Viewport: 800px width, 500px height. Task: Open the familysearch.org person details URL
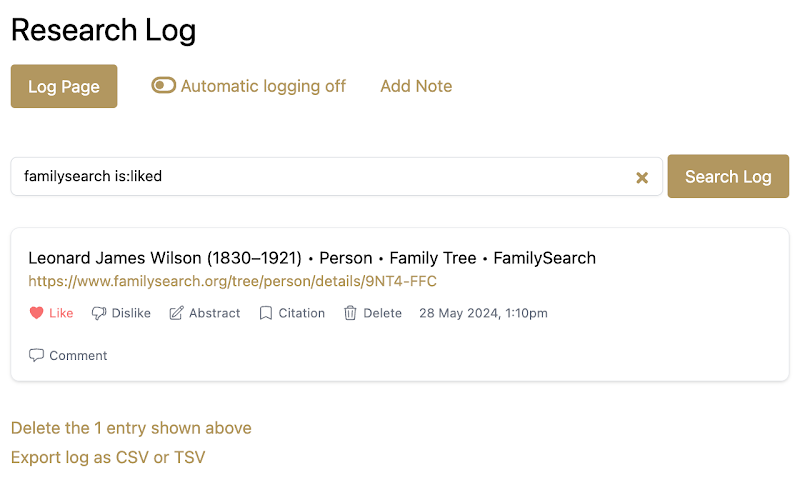point(233,281)
